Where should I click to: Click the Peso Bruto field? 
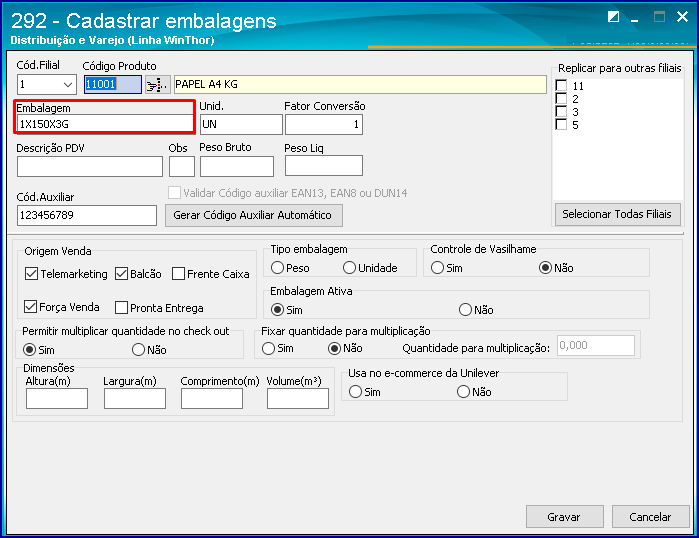(237, 167)
